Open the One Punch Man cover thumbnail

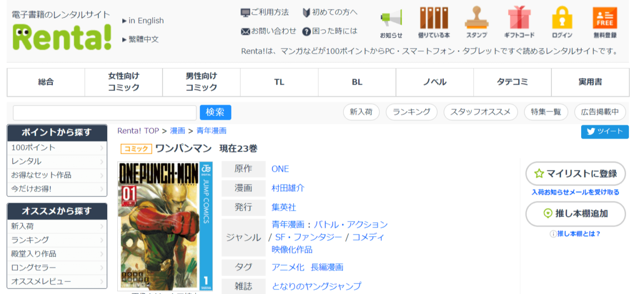click(165, 226)
